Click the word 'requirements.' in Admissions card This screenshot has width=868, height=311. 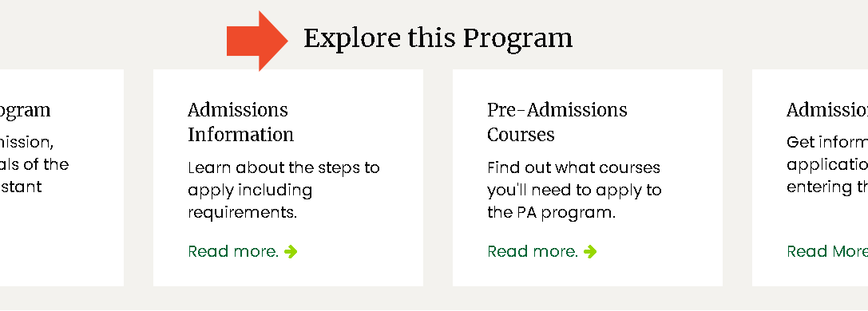pyautogui.click(x=243, y=213)
